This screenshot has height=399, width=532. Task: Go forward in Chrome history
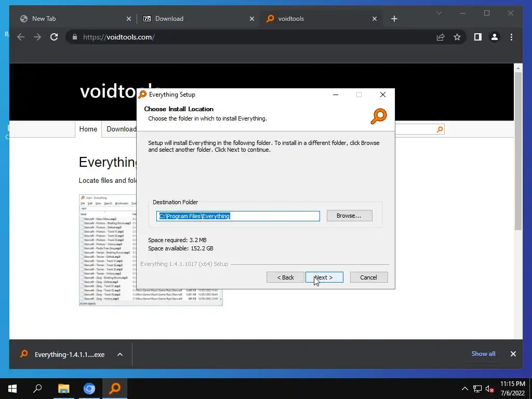pyautogui.click(x=37, y=37)
